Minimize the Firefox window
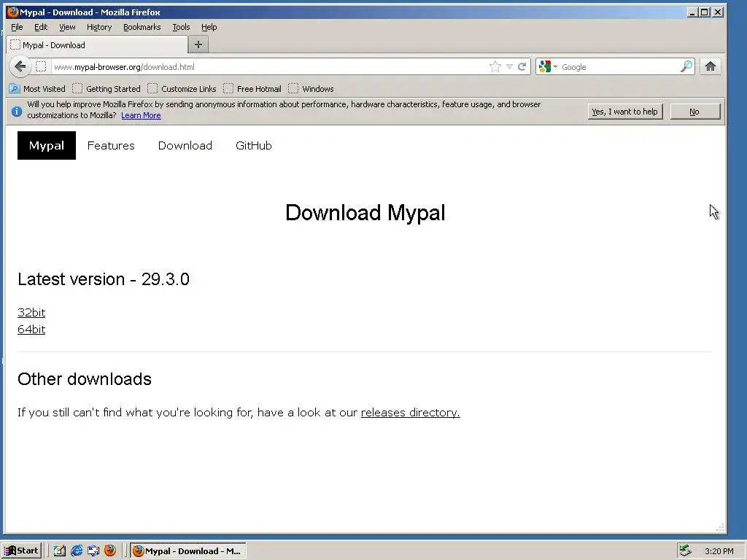 point(693,12)
